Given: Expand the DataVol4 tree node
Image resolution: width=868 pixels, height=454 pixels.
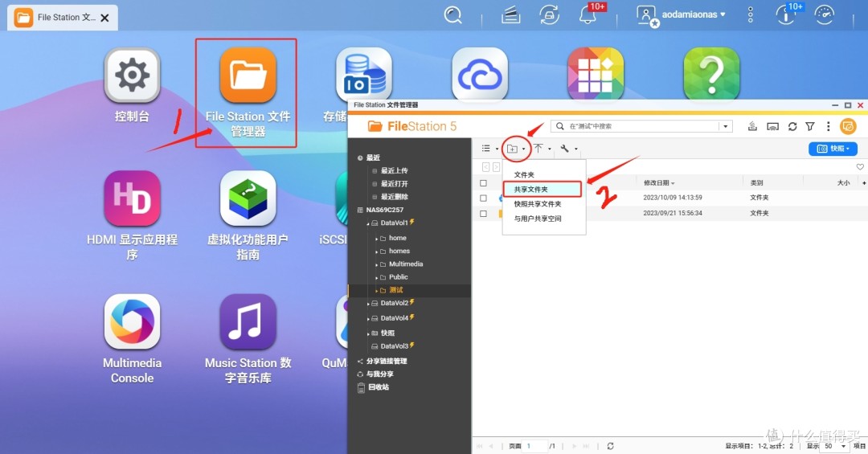Looking at the screenshot, I should [x=368, y=319].
